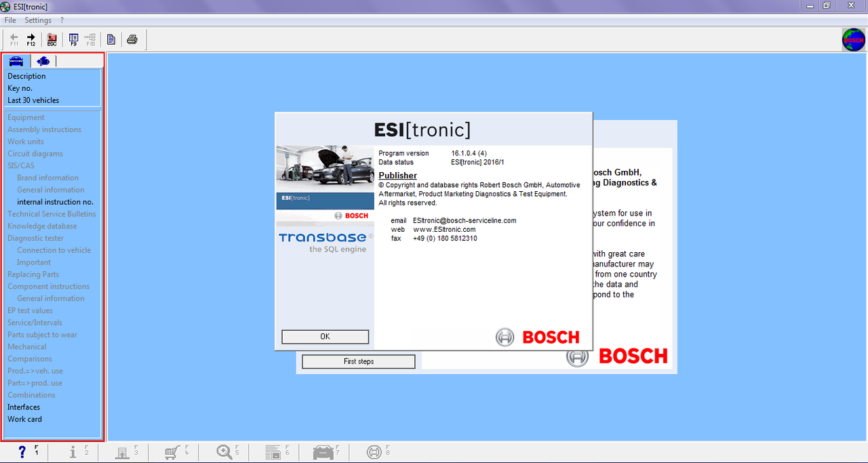Click the Transbase SQL engine logo

click(325, 242)
